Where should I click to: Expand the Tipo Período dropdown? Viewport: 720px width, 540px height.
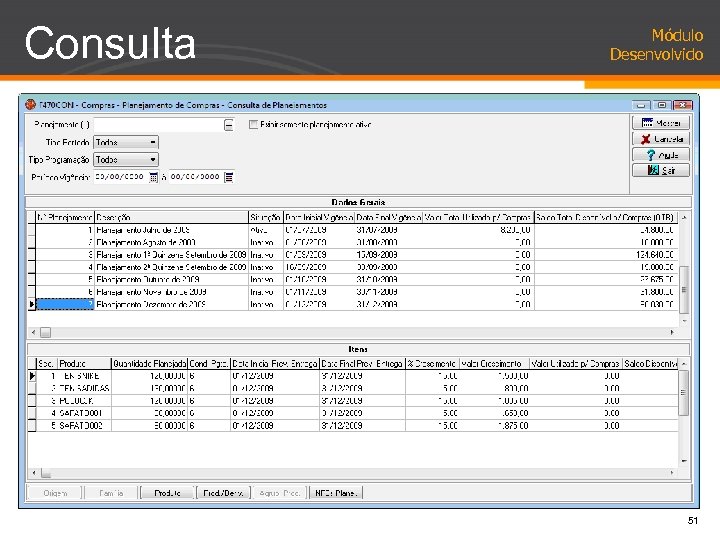[x=152, y=143]
